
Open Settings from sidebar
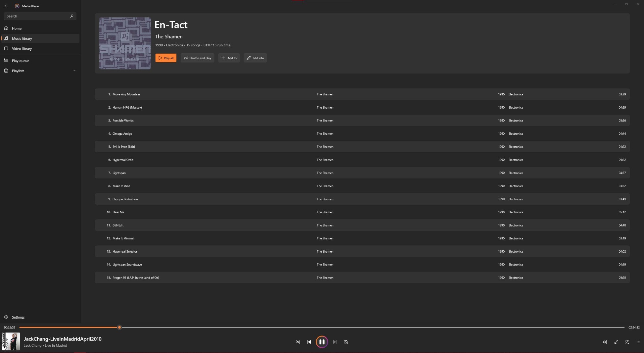point(40,317)
